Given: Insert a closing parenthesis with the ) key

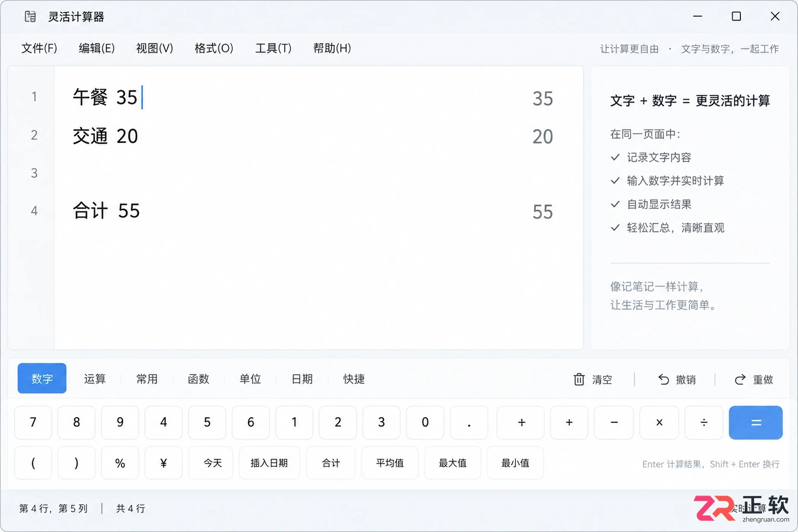Looking at the screenshot, I should (76, 463).
